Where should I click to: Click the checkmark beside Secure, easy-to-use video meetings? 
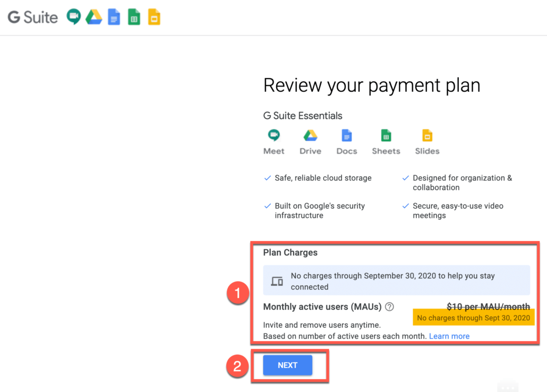[x=405, y=206]
